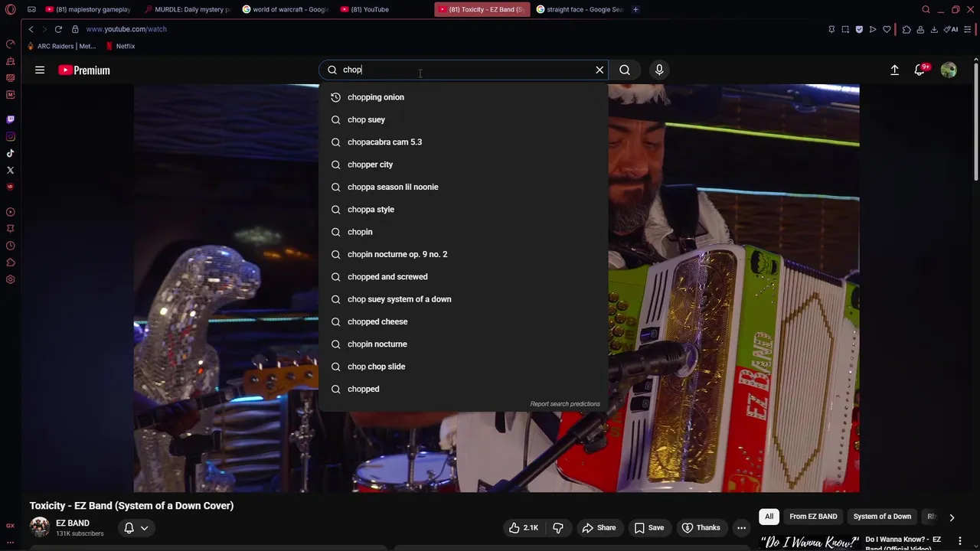
Task: Clear the search box with X
Action: pyautogui.click(x=599, y=70)
